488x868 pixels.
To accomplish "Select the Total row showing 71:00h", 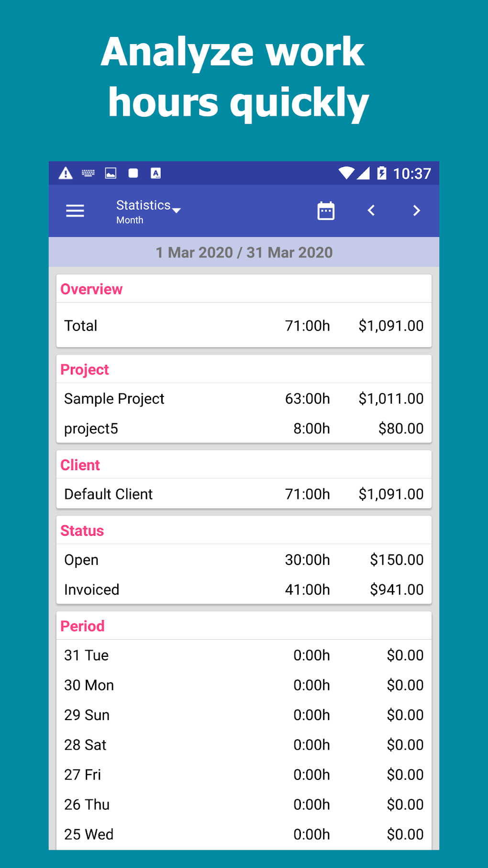I will coord(244,326).
